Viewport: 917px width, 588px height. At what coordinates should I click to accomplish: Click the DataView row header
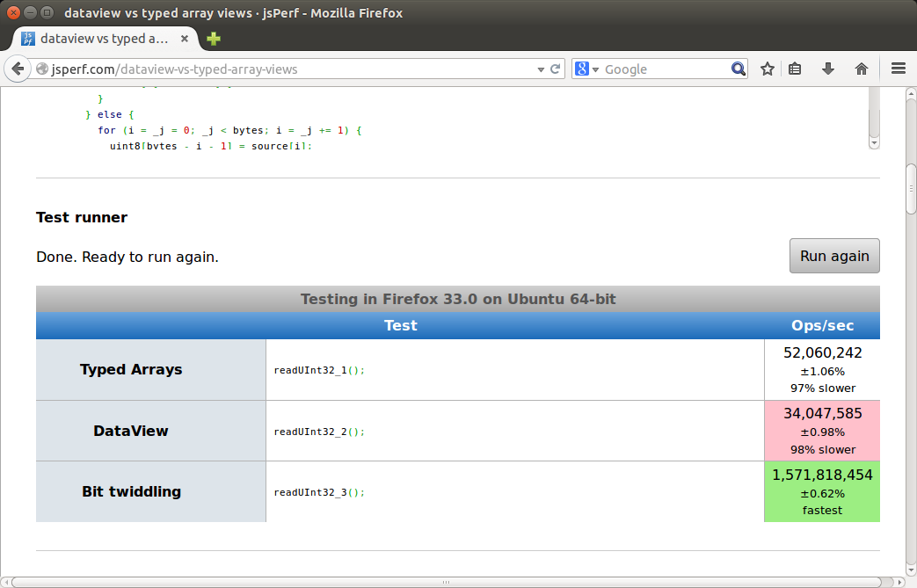point(151,431)
